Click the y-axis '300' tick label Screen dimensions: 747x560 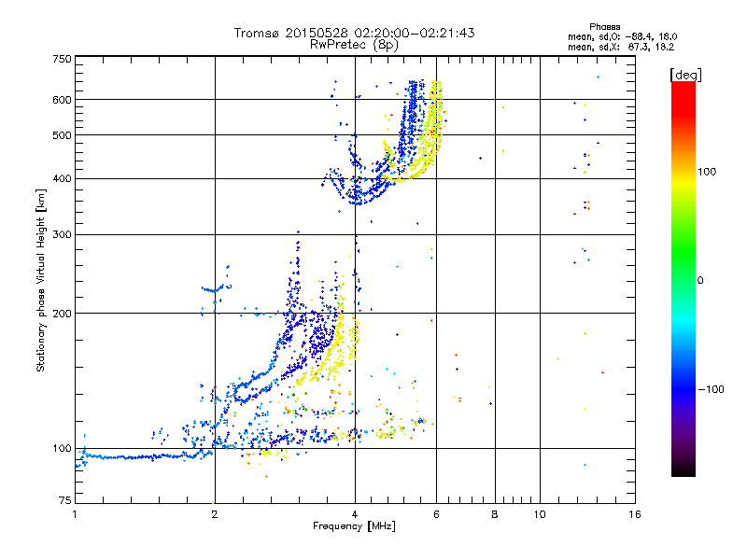coord(62,235)
